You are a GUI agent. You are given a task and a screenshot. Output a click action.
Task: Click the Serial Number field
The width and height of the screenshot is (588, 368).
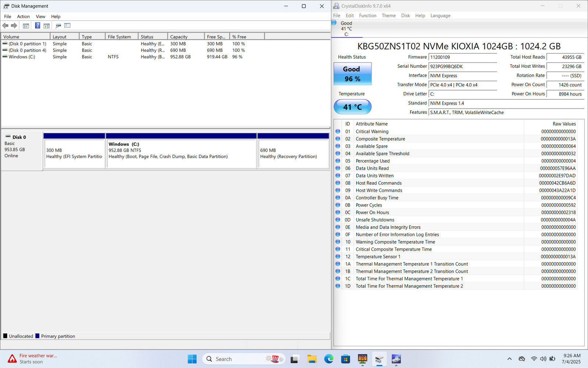462,67
